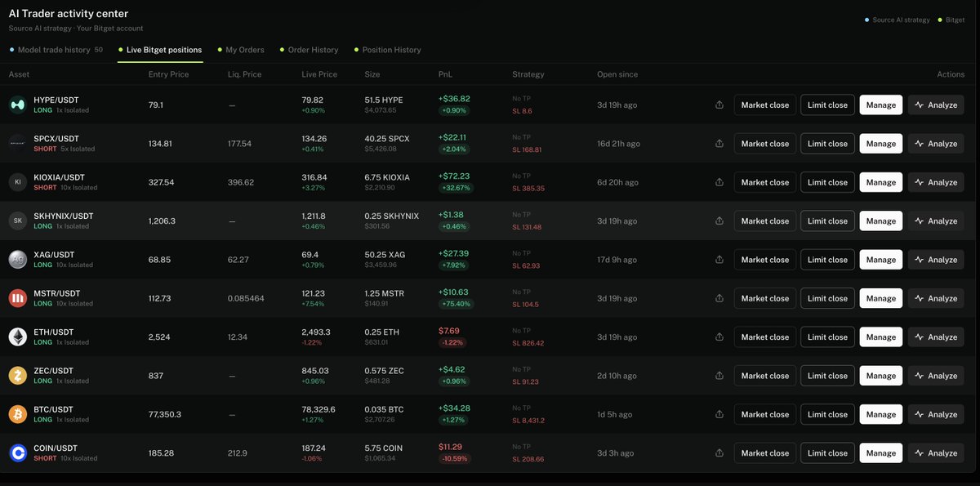The image size is (980, 486).
Task: Manage the XAG/USDT position
Action: 881,260
